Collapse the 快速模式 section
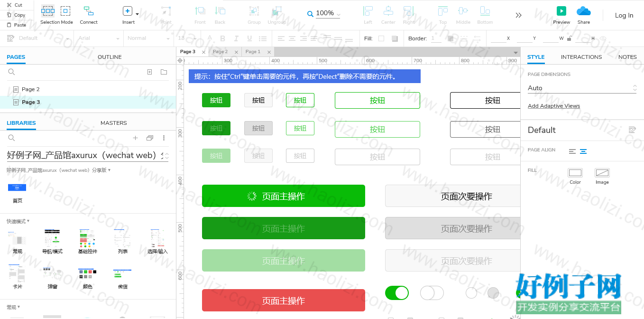Viewport: 644px width, 319px height. click(18, 221)
